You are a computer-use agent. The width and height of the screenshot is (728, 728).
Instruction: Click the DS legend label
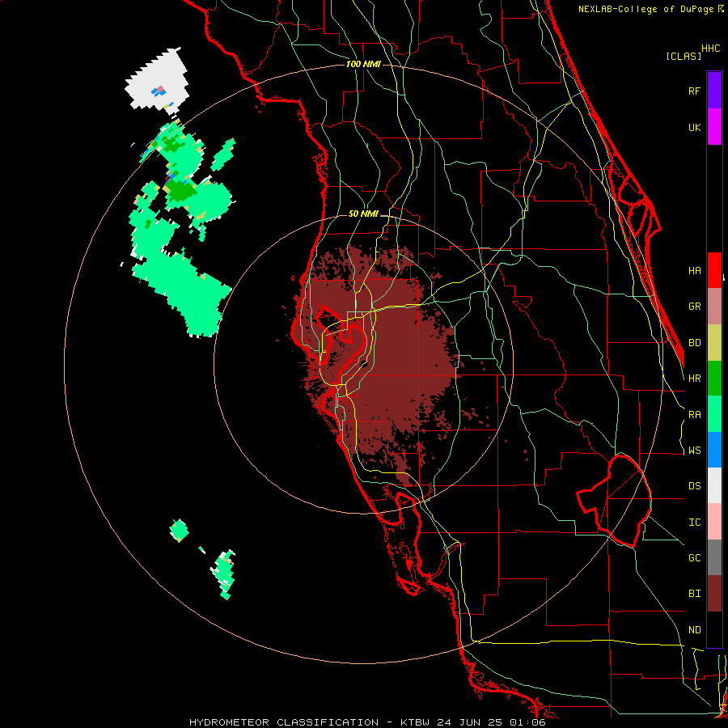click(694, 486)
